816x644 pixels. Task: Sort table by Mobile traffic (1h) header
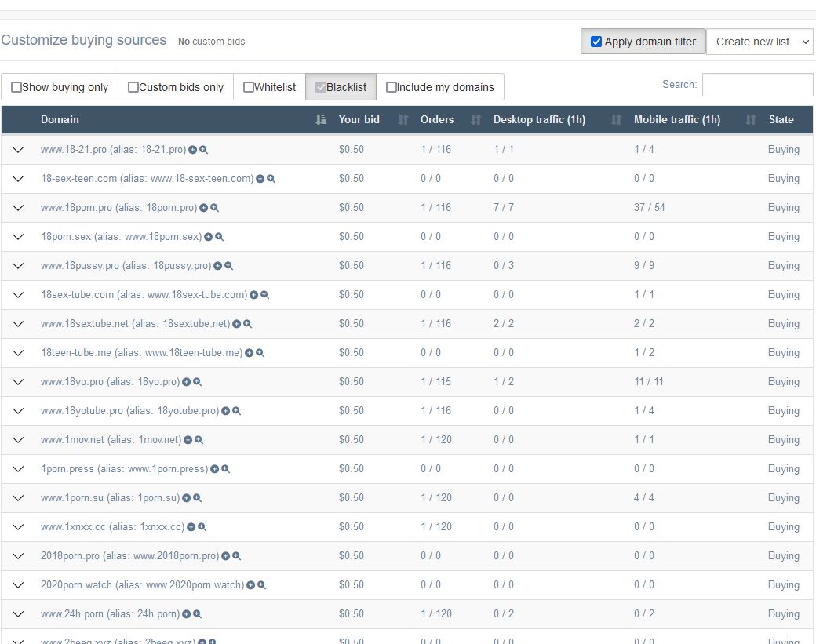point(676,120)
